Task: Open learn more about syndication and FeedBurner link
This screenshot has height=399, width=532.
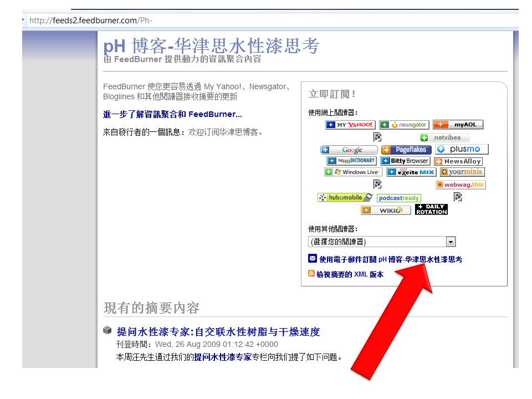Action: [172, 114]
